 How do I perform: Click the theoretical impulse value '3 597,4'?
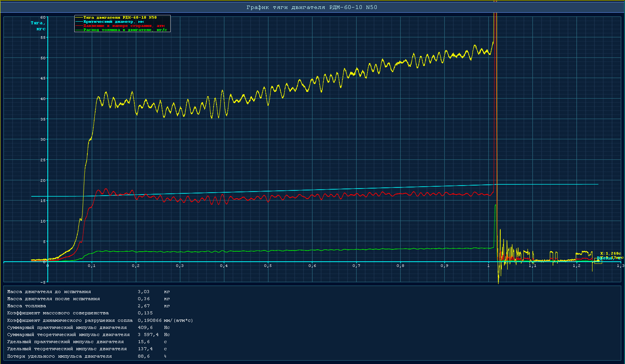148,335
